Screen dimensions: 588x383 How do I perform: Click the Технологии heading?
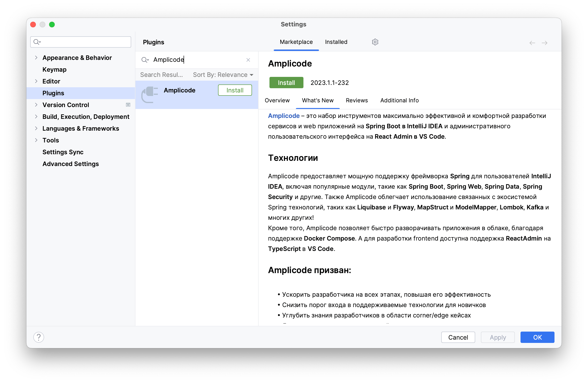tap(293, 158)
